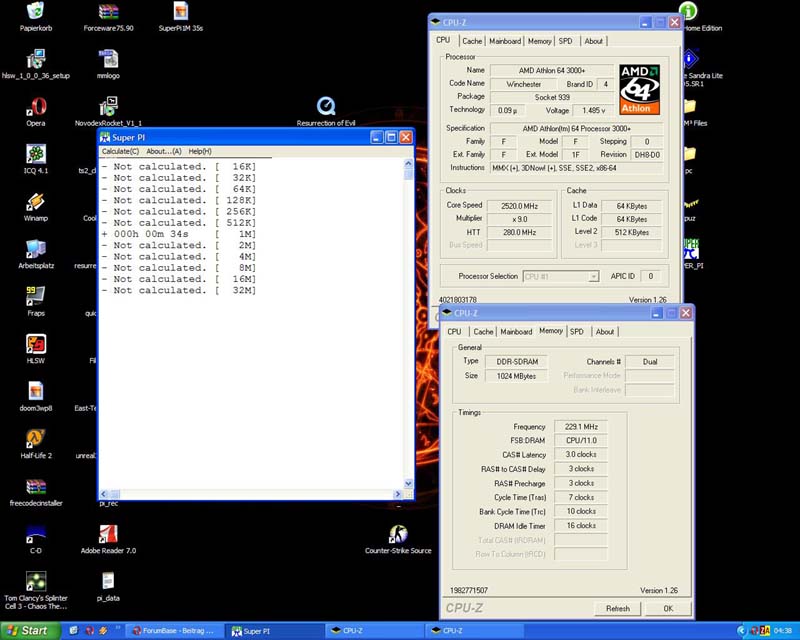Switch to Mainboard tab in upper CPU-Z window
Viewport: 800px width, 640px height.
505,41
